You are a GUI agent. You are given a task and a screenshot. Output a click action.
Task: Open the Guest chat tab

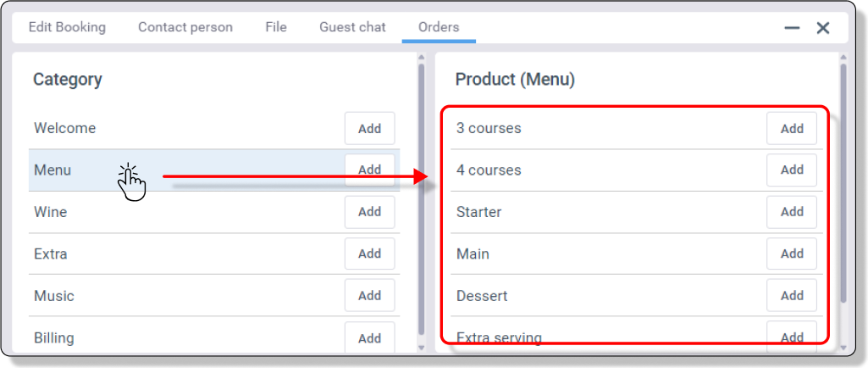(352, 27)
